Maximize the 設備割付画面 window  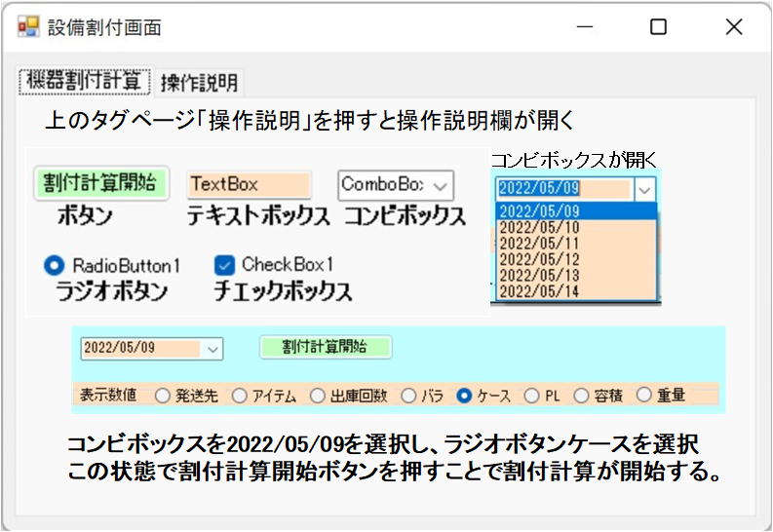658,27
